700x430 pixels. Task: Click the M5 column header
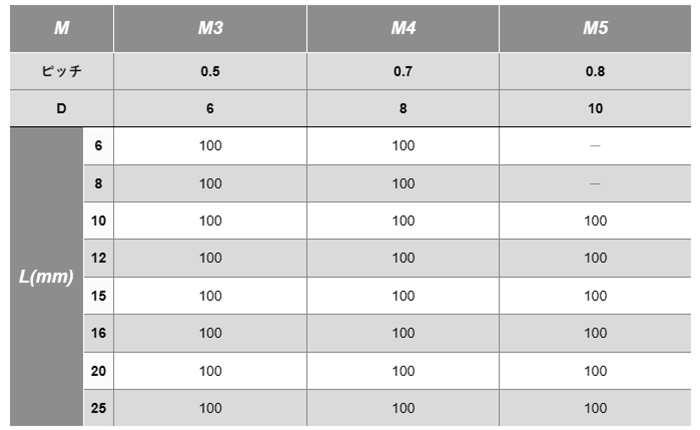pyautogui.click(x=595, y=28)
